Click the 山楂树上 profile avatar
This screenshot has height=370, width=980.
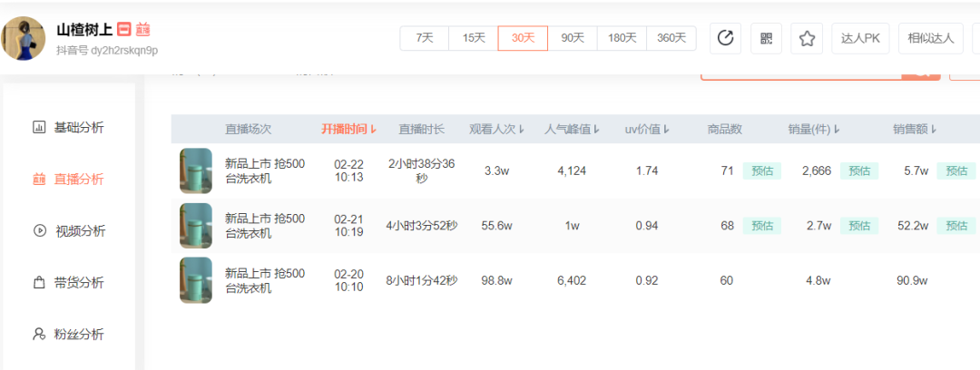(23, 38)
